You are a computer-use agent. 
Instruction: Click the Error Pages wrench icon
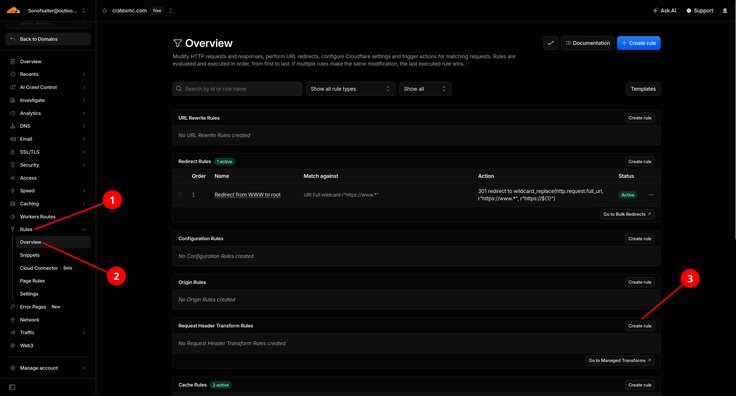point(13,307)
